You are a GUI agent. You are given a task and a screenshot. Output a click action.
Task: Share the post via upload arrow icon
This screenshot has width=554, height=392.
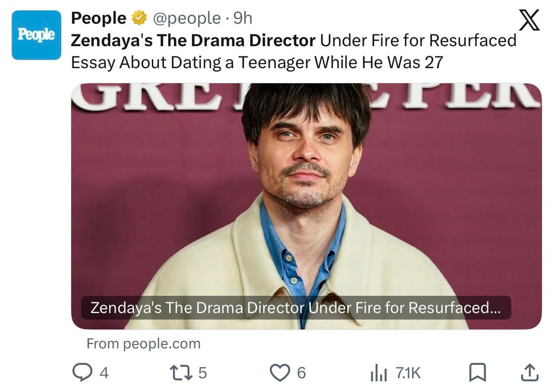529,373
